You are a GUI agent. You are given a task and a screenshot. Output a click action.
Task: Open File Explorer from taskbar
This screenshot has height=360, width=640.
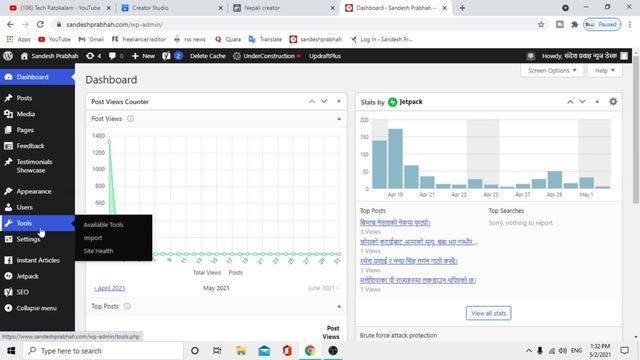241,351
